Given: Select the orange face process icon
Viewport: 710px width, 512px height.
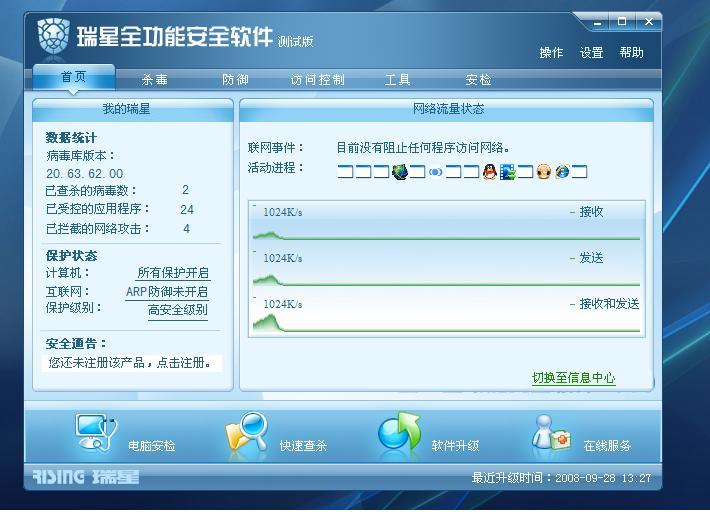Looking at the screenshot, I should [543, 172].
